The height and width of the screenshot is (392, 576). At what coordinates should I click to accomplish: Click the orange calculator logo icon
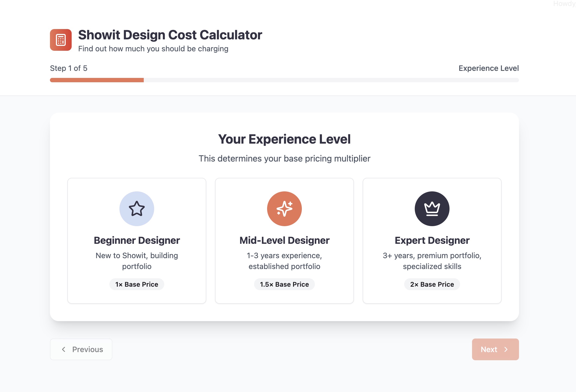[61, 40]
